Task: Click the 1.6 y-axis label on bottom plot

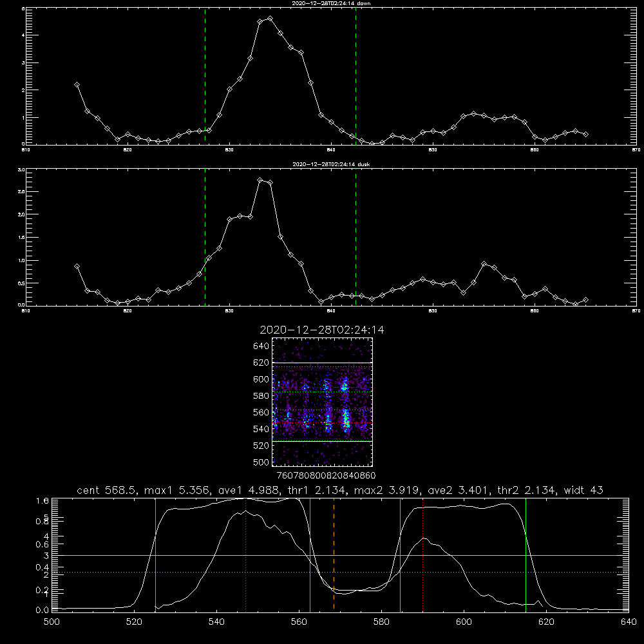Action: (43, 500)
